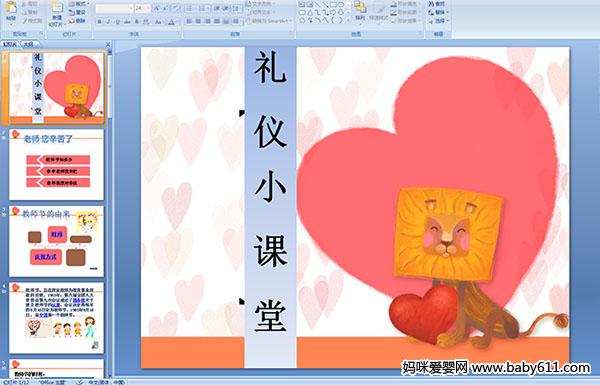Click Convert to SmartArt button
Viewport: 600px width, 385px height.
click(268, 21)
